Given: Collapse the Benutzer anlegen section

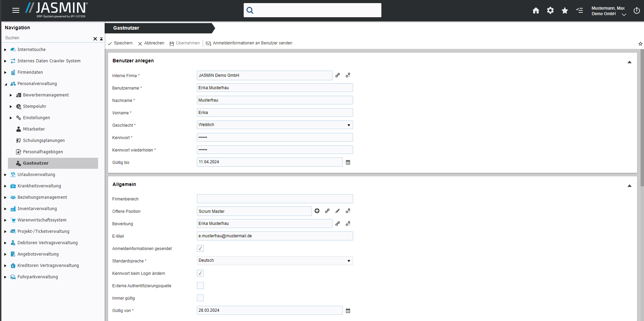Looking at the screenshot, I should point(629,62).
